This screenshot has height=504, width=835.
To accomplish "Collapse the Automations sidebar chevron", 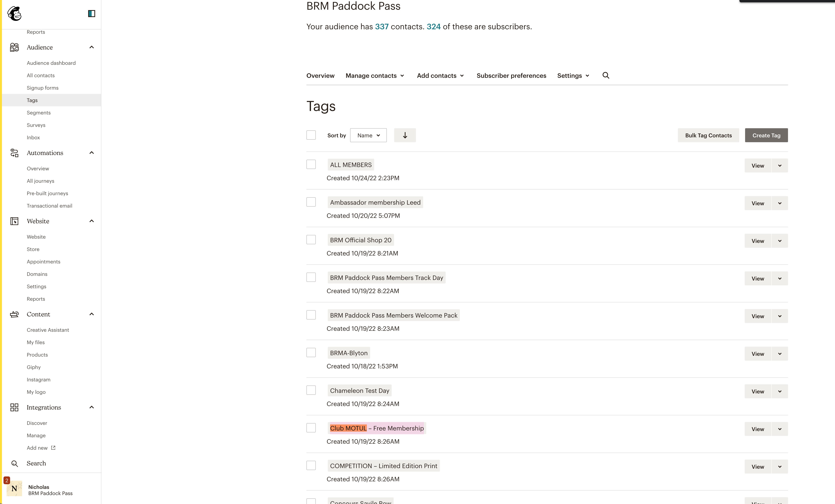I will coord(91,153).
